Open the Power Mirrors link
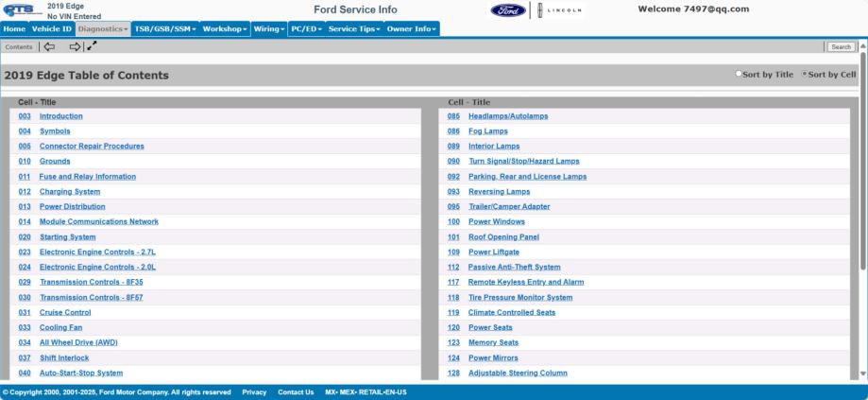868x400 pixels. pos(493,357)
